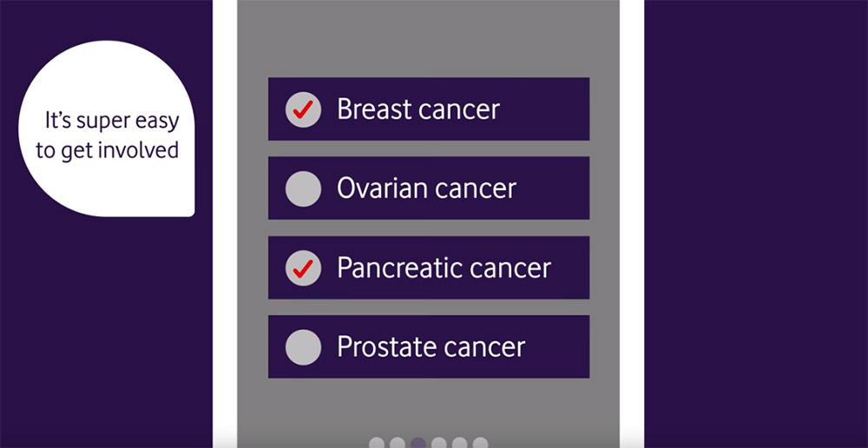This screenshot has height=448, width=868.
Task: Go to the last page dot
Action: point(480,444)
